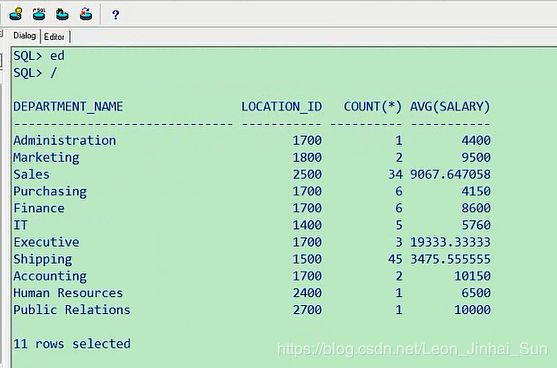Click the Administration department name

tap(65, 140)
